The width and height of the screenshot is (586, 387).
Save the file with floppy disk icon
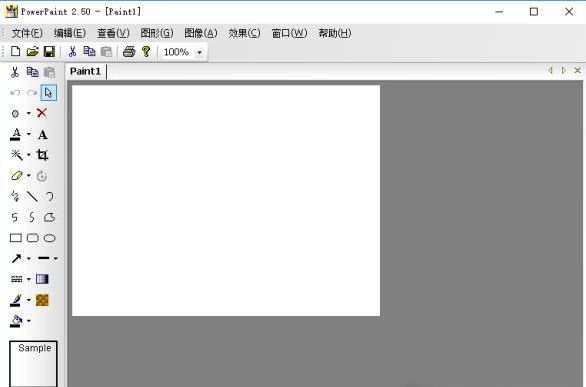click(x=49, y=52)
